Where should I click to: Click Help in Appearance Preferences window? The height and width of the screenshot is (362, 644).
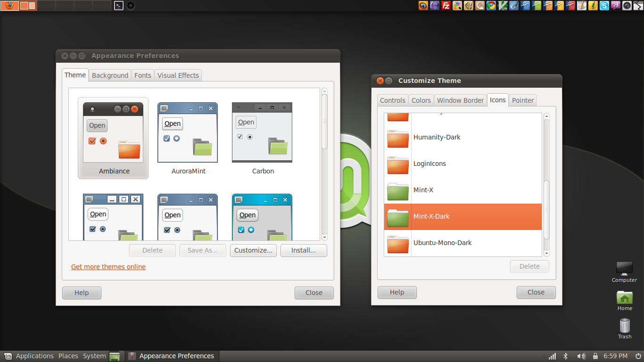pos(82,293)
